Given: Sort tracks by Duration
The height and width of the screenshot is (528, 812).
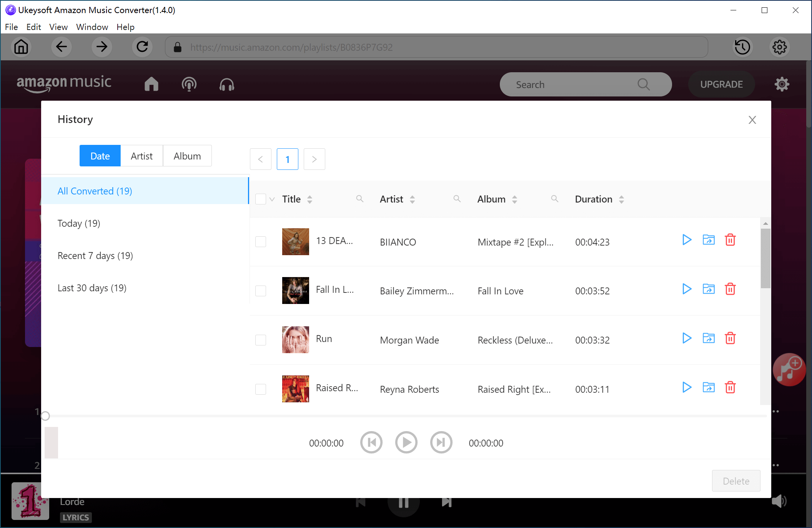Looking at the screenshot, I should 622,199.
